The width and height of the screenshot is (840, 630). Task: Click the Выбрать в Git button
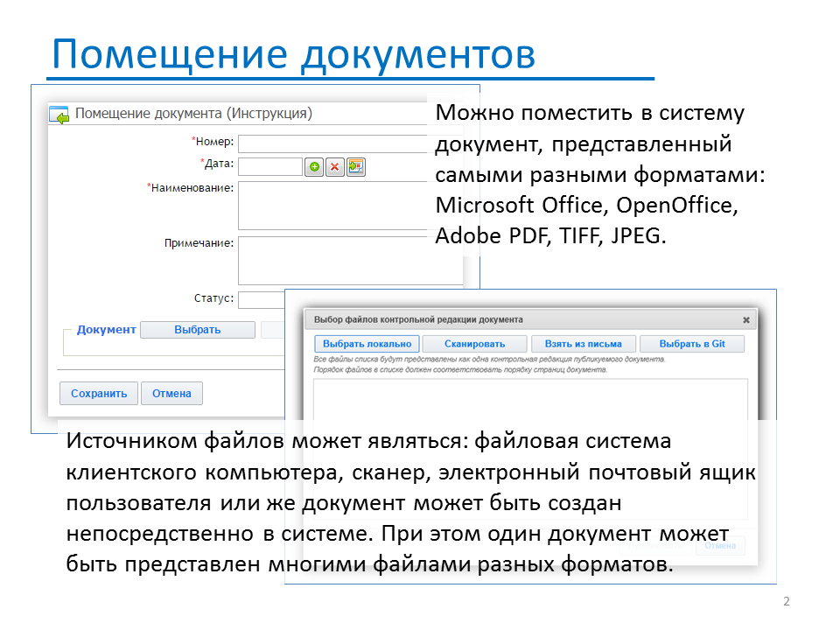[x=692, y=344]
